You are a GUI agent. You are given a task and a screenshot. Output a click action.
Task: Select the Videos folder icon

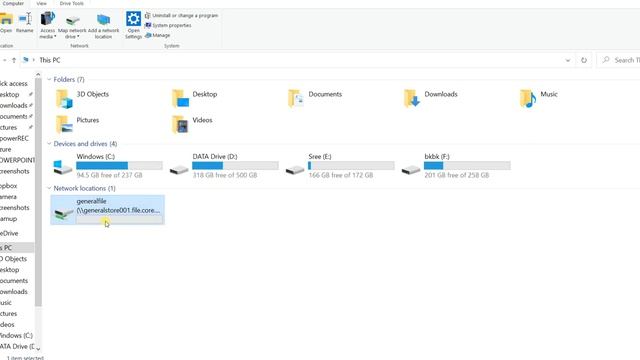click(x=180, y=124)
